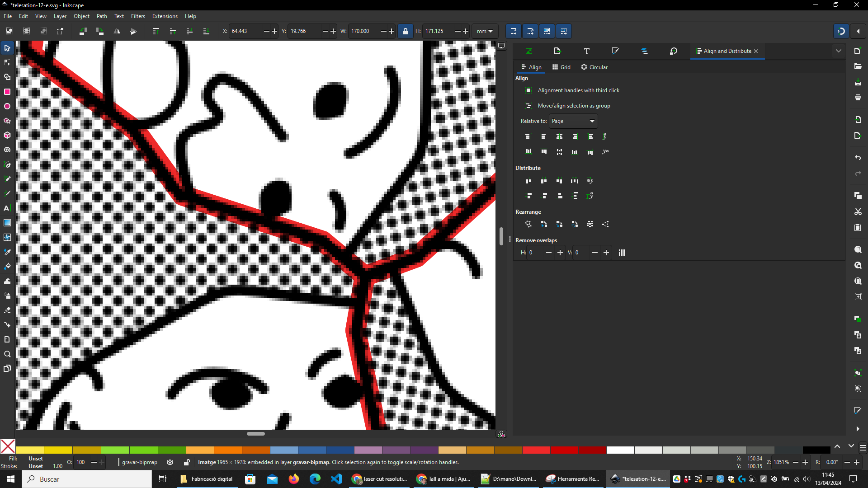Screen dimensions: 868x488
Task: Select the Zoom tool in toolbox
Action: (7, 354)
